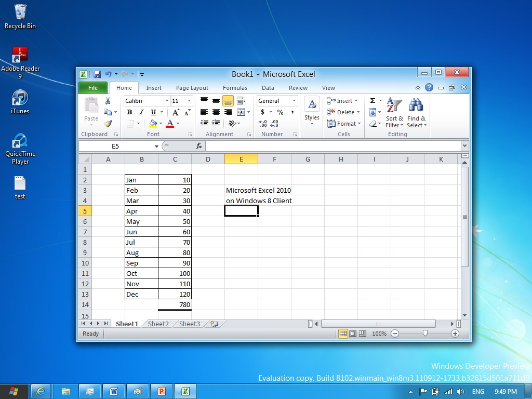Click the Save icon in Quick Access Toolbar

tap(97, 74)
